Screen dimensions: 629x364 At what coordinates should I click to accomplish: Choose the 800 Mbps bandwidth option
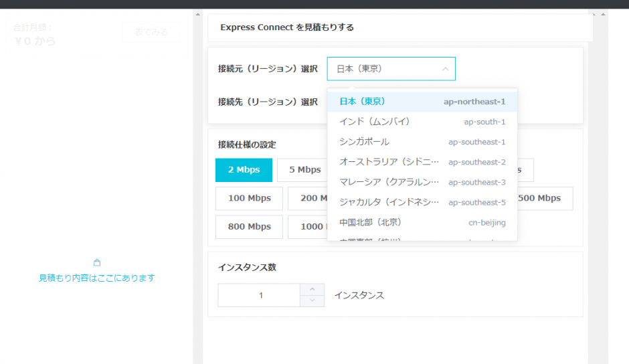tap(249, 227)
